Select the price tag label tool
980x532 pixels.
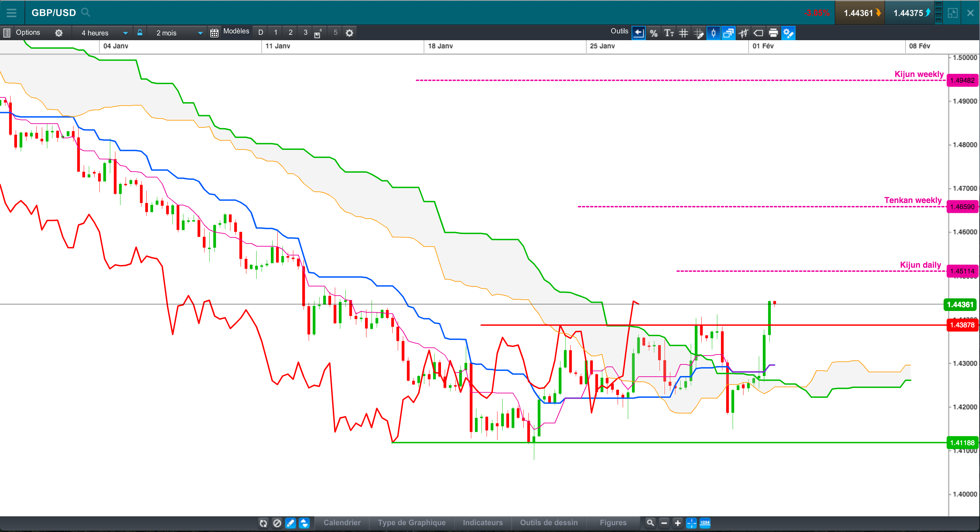[x=758, y=33]
